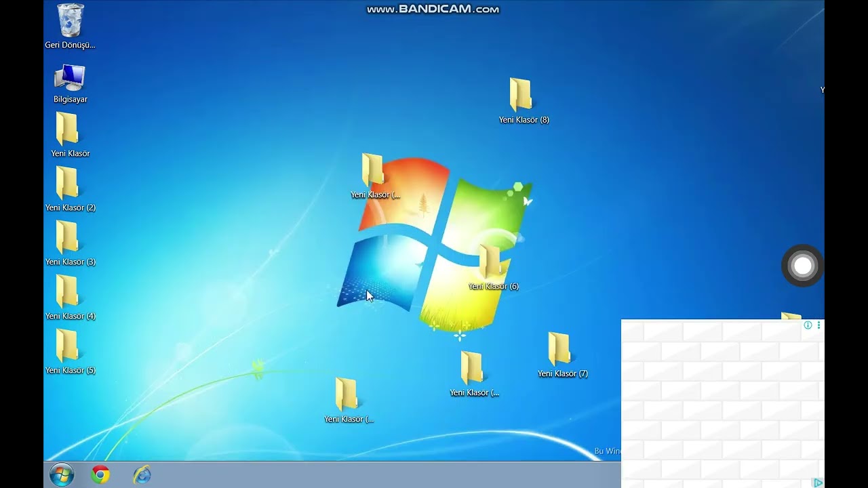
Task: Select the unnumbered Yeni Klasör folder
Action: (70, 135)
